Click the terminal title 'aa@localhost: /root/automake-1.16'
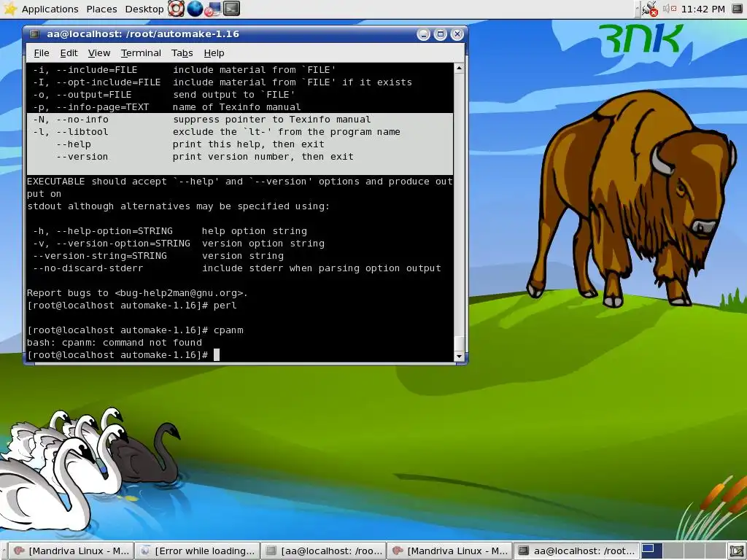This screenshot has height=560, width=747. point(143,34)
